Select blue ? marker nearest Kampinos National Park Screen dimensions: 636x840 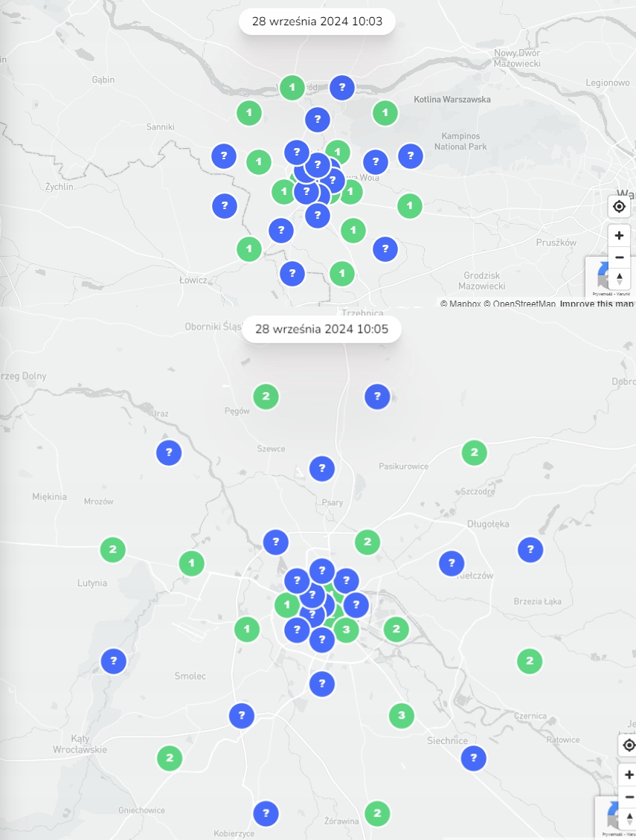coord(411,156)
